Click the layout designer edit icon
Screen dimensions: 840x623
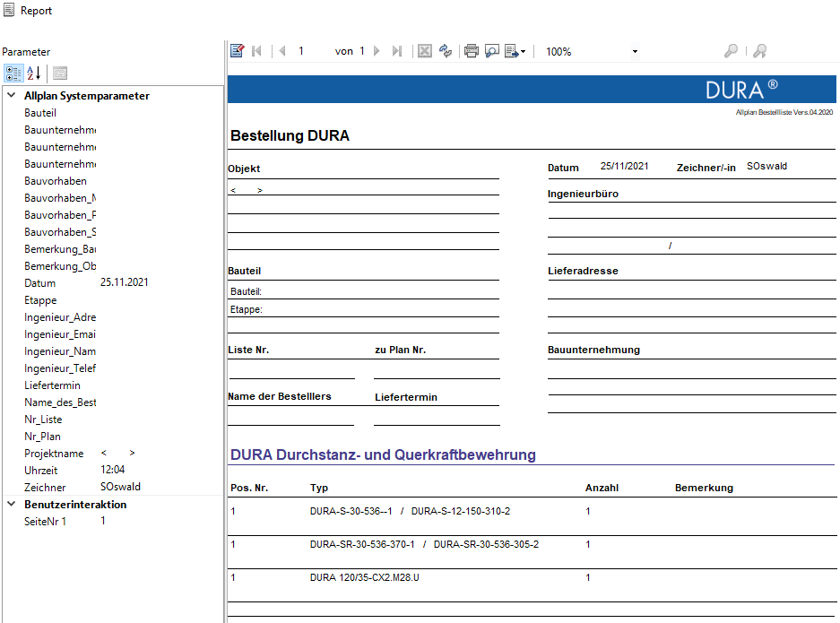pyautogui.click(x=238, y=51)
